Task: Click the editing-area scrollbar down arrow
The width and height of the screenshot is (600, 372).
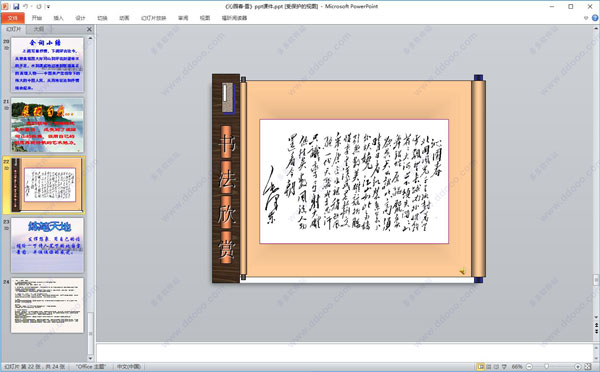Action: click(x=596, y=318)
